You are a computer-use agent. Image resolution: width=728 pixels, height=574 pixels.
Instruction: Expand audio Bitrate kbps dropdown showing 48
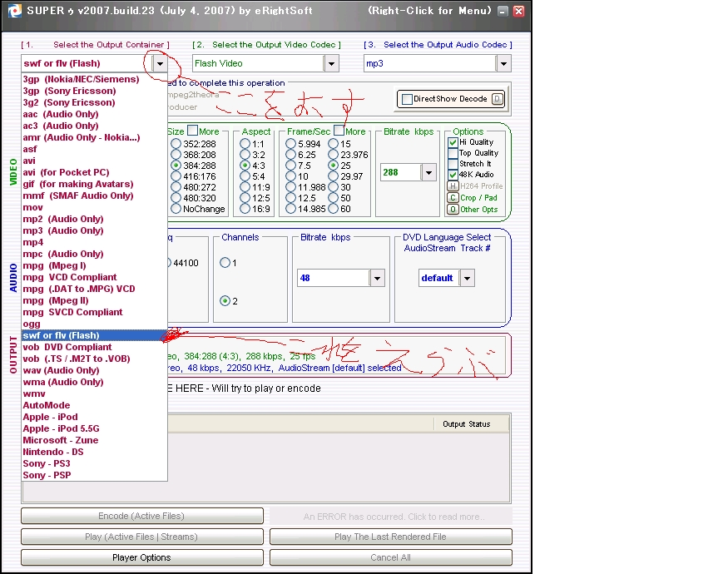pyautogui.click(x=377, y=278)
